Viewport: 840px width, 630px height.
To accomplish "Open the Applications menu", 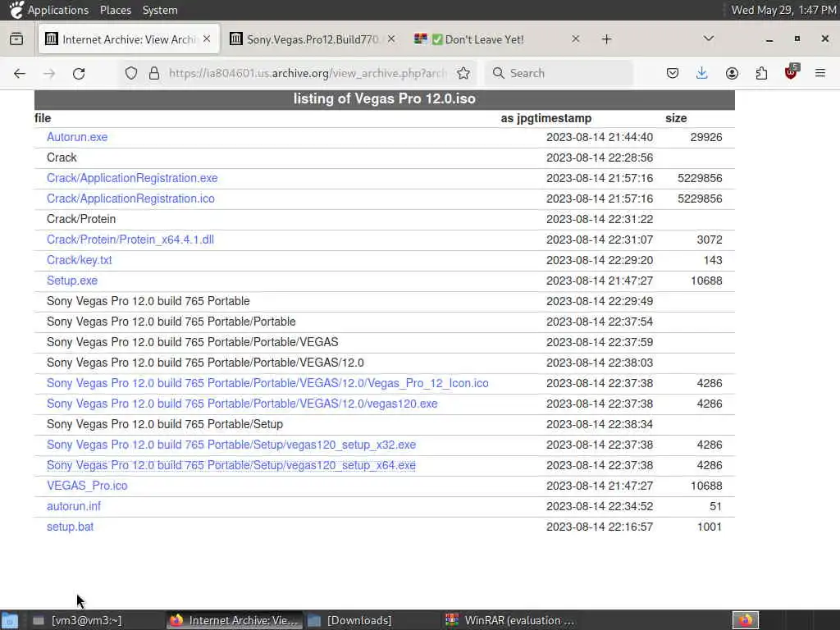I will click(58, 10).
